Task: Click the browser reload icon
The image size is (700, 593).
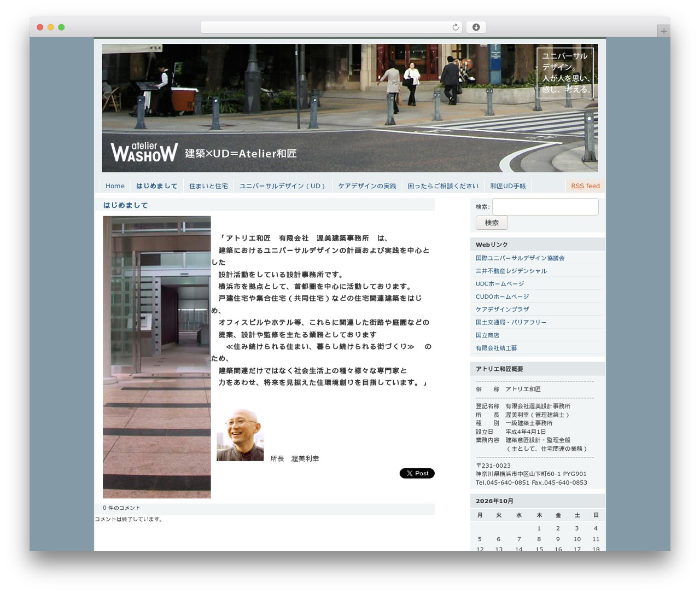Action: pos(455,27)
